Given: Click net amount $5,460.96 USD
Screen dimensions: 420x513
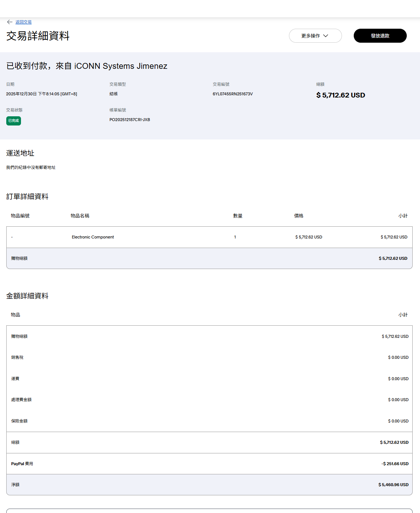Looking at the screenshot, I should (393, 485).
